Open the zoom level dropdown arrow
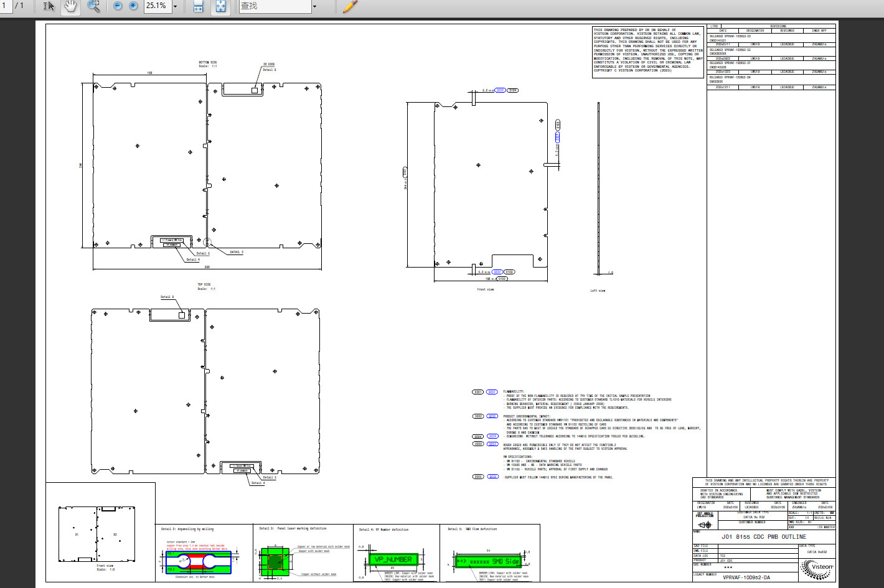 [x=175, y=6]
